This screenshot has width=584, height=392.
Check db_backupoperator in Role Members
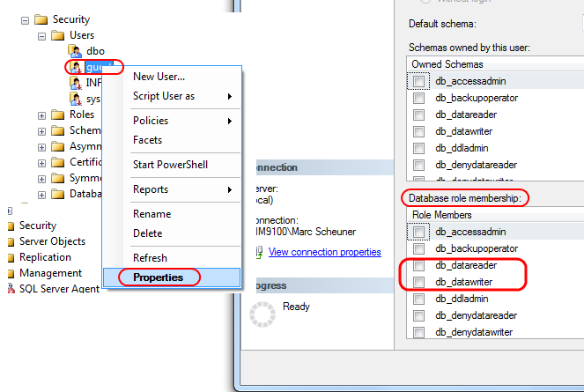[418, 248]
